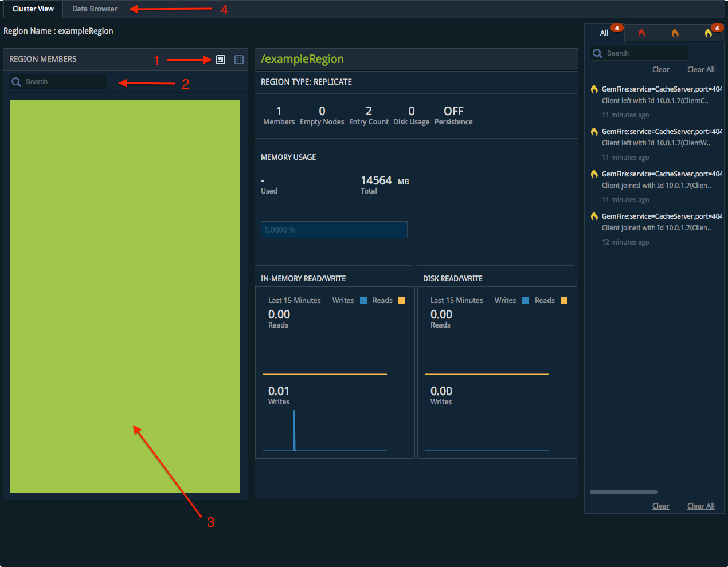The image size is (728, 567).
Task: Switch Region Members to treemap view
Action: (x=221, y=60)
